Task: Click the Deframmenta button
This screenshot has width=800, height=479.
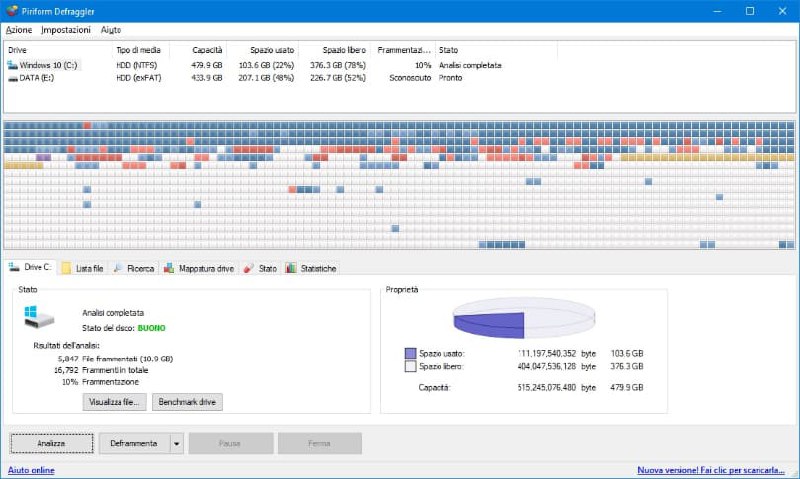Action: tap(134, 443)
